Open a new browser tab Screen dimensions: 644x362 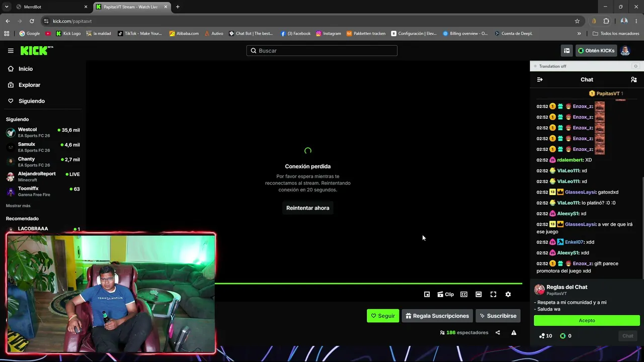(x=178, y=7)
